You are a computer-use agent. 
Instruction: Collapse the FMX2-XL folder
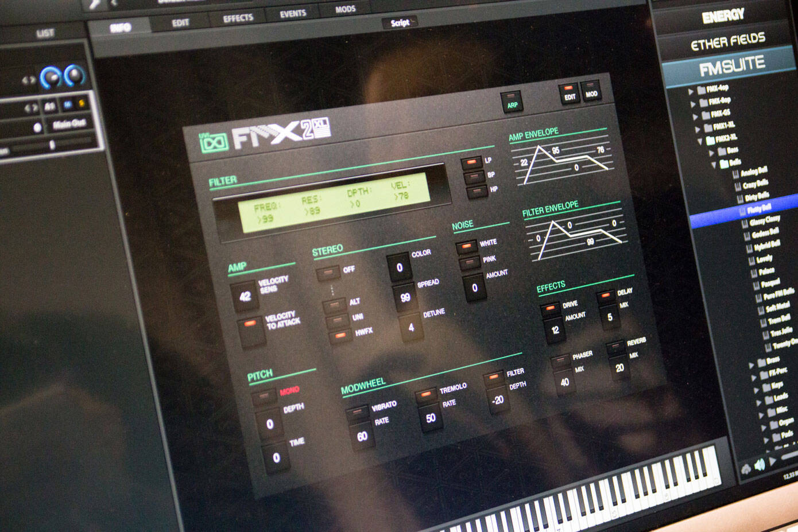700,141
